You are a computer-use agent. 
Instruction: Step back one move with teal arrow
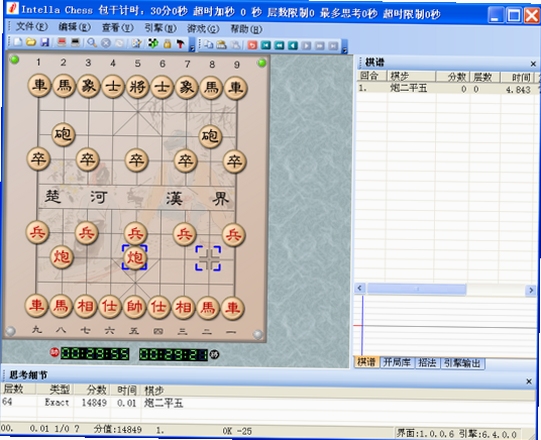coord(293,46)
